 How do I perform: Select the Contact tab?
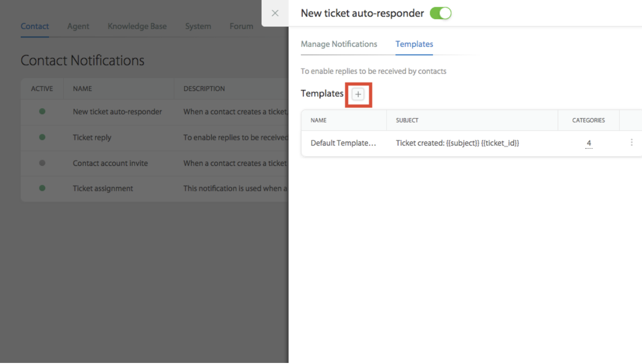35,26
